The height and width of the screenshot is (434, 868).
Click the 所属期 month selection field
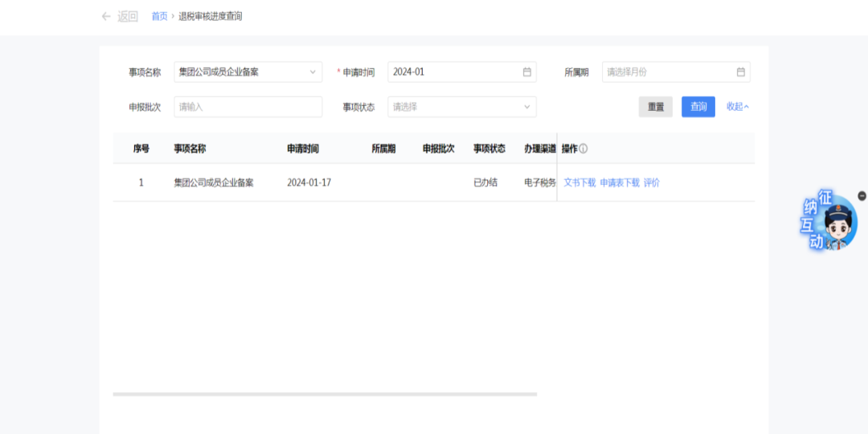tap(669, 72)
